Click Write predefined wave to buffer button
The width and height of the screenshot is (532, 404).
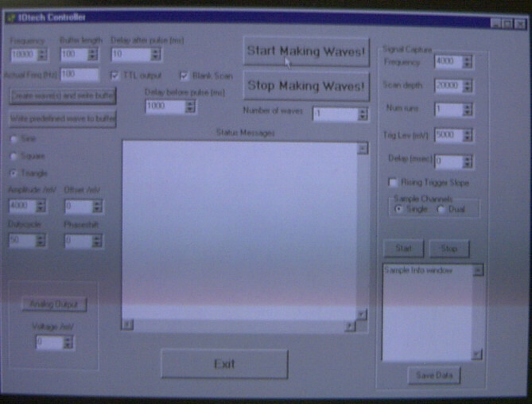63,118
